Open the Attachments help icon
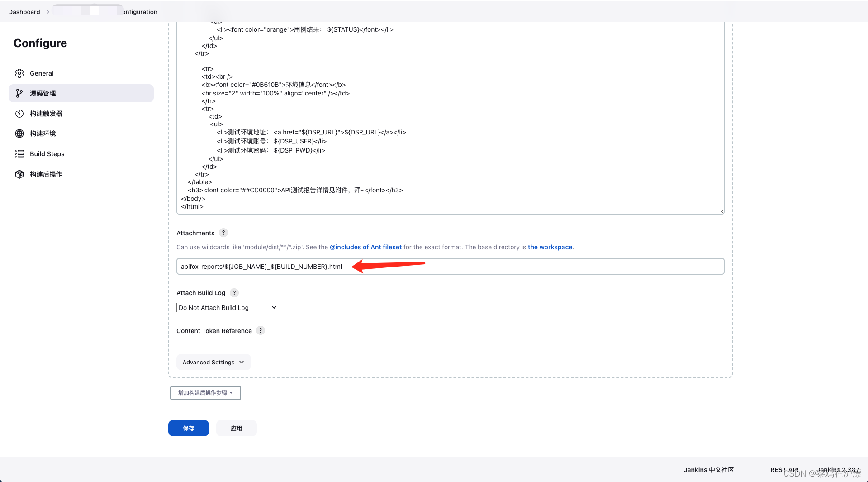868x482 pixels. click(223, 233)
